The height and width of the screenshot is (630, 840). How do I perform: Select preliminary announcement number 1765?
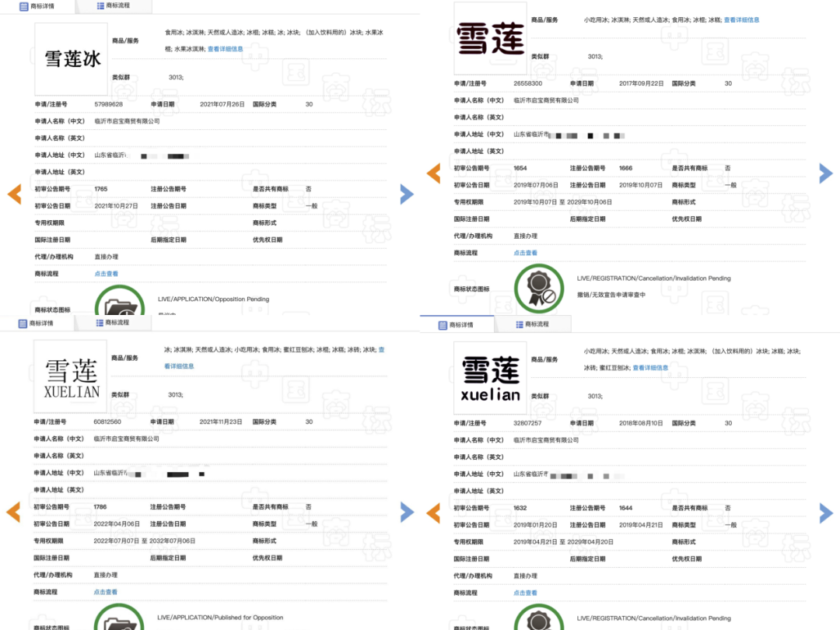click(x=100, y=189)
